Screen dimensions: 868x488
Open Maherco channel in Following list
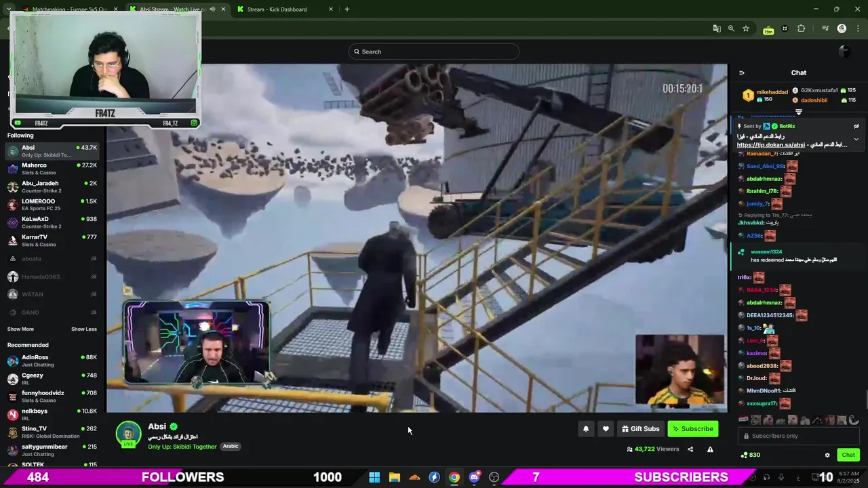coord(53,169)
